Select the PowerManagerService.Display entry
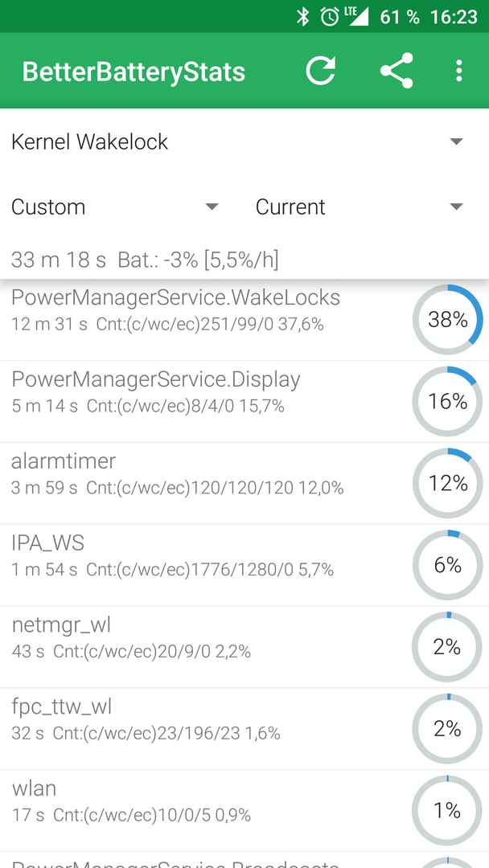The image size is (489, 868). click(244, 401)
